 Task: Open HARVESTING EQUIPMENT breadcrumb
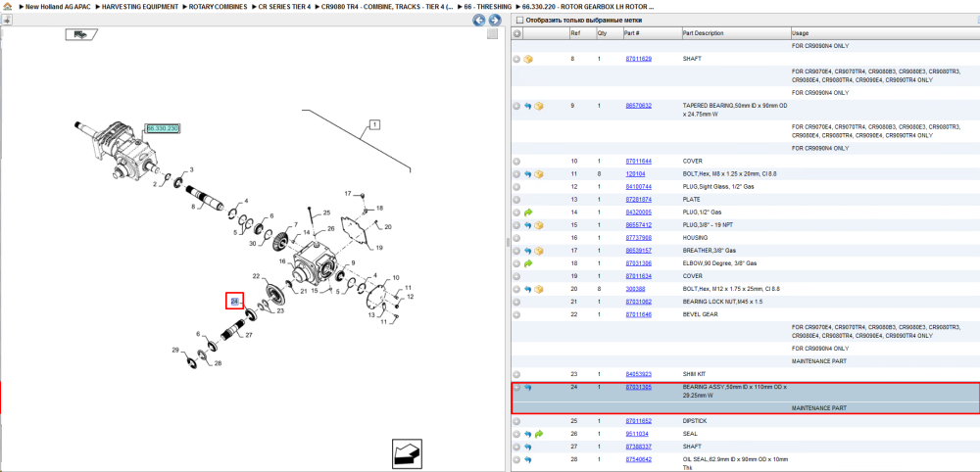pyautogui.click(x=139, y=6)
